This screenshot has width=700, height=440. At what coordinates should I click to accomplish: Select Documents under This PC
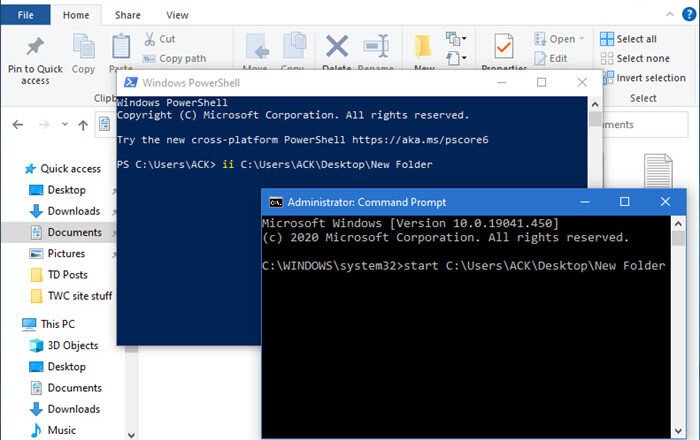pos(66,388)
